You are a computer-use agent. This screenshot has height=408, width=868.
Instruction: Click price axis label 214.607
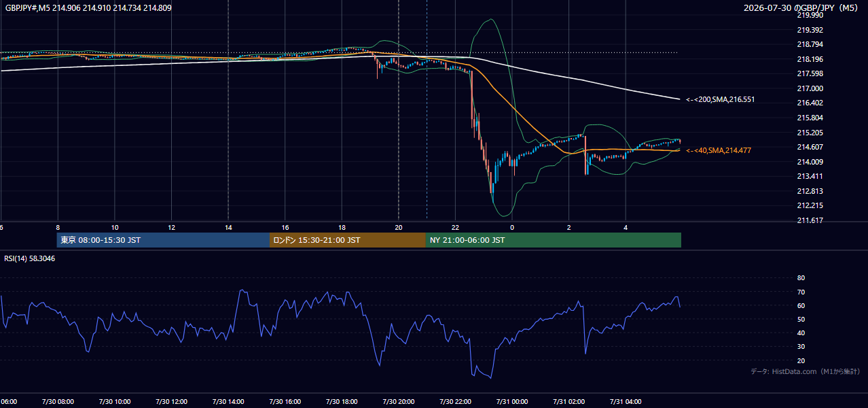coord(810,147)
